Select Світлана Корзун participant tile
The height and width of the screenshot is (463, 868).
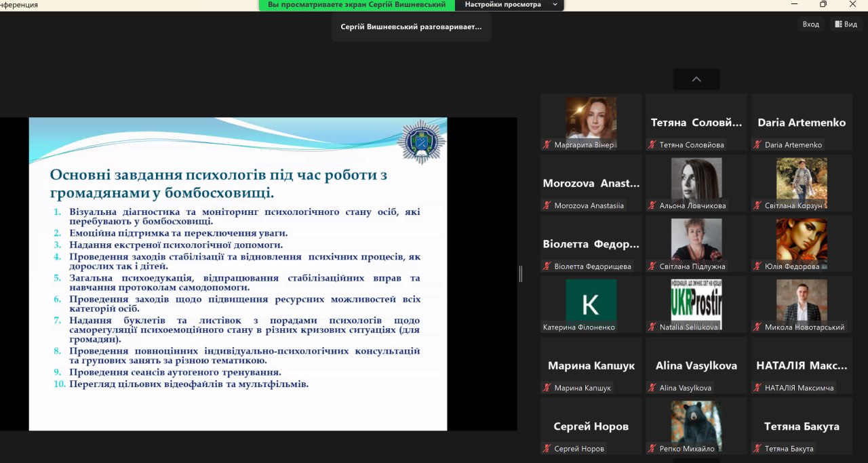[801, 179]
